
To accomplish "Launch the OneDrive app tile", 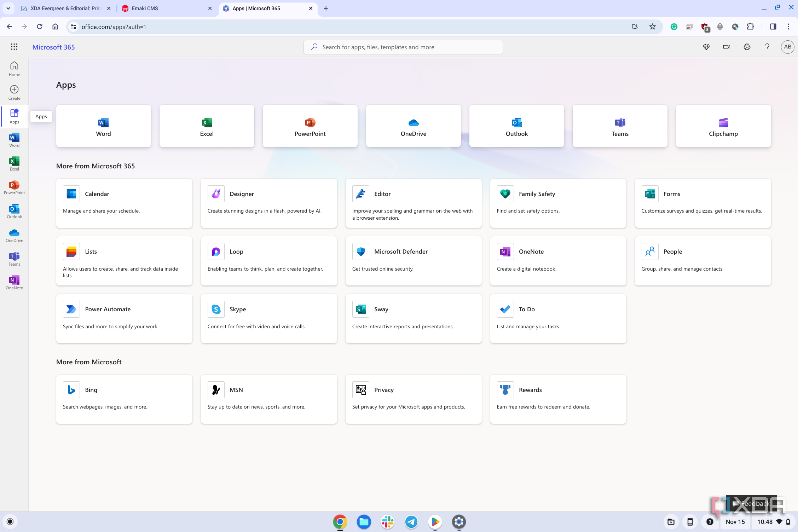I will 413,126.
